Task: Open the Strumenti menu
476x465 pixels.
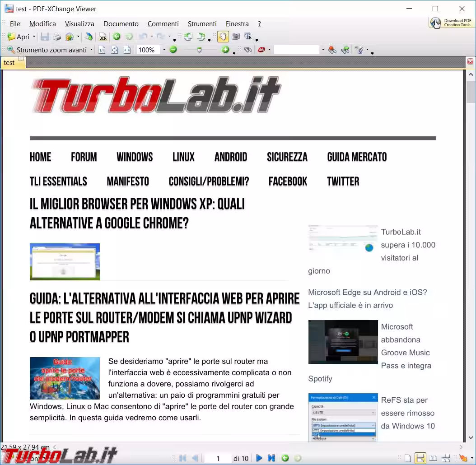Action: (202, 23)
